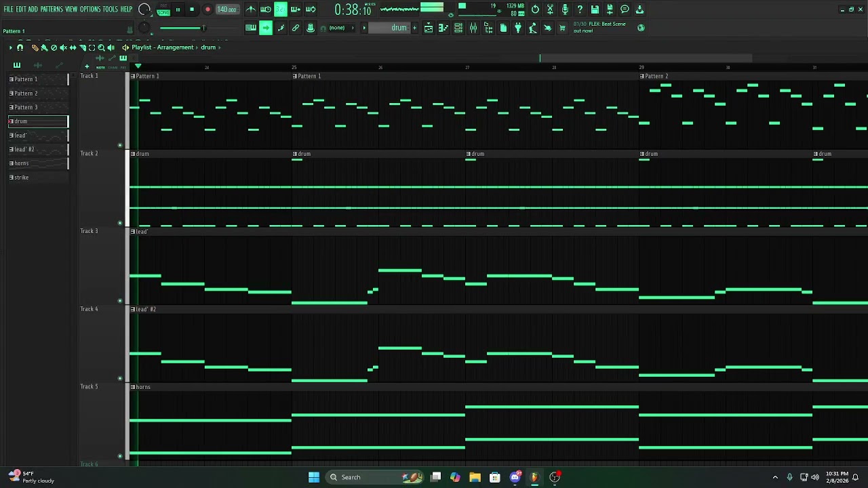Open the mixer icon
Image resolution: width=868 pixels, height=488 pixels.
(473, 28)
